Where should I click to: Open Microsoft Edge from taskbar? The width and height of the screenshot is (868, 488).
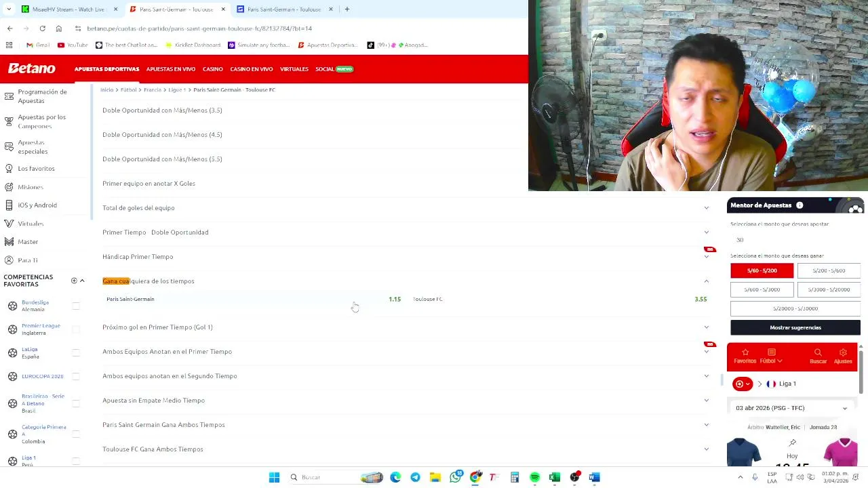(x=395, y=477)
